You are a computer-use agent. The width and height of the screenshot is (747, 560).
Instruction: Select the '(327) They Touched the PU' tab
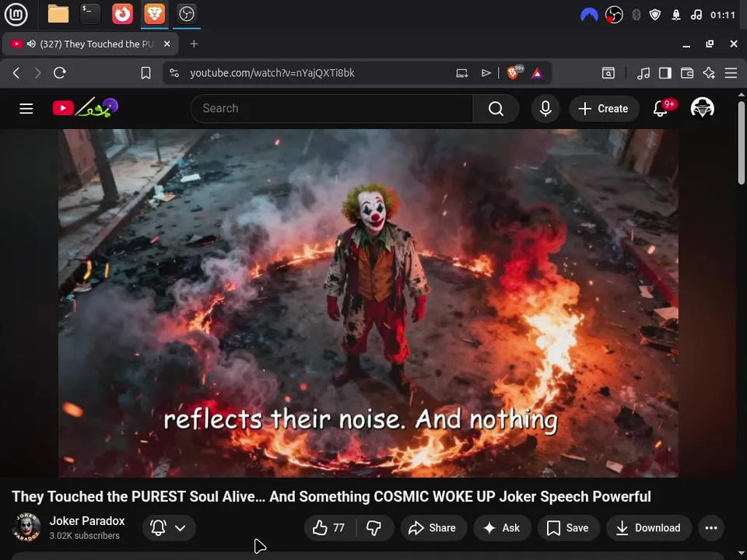pos(90,44)
